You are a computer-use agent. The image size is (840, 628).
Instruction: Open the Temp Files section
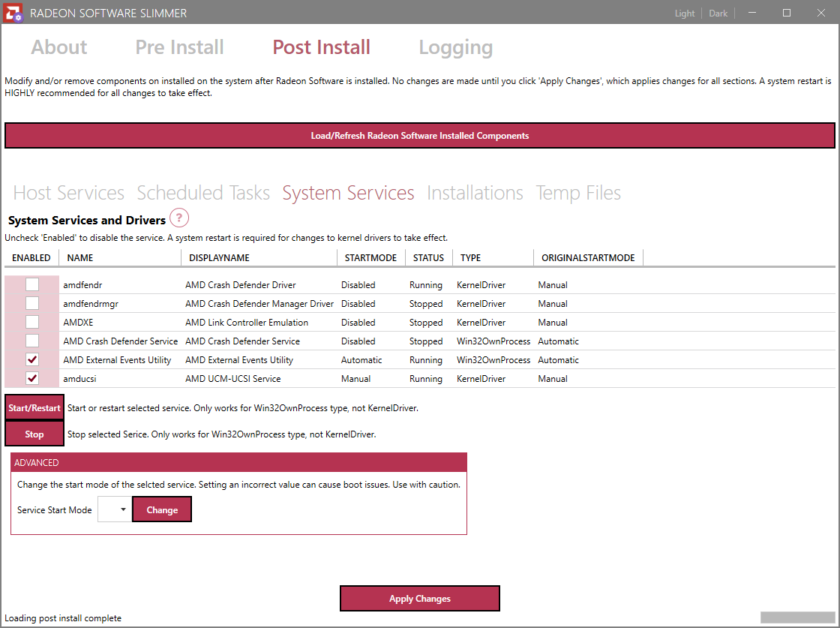(578, 193)
